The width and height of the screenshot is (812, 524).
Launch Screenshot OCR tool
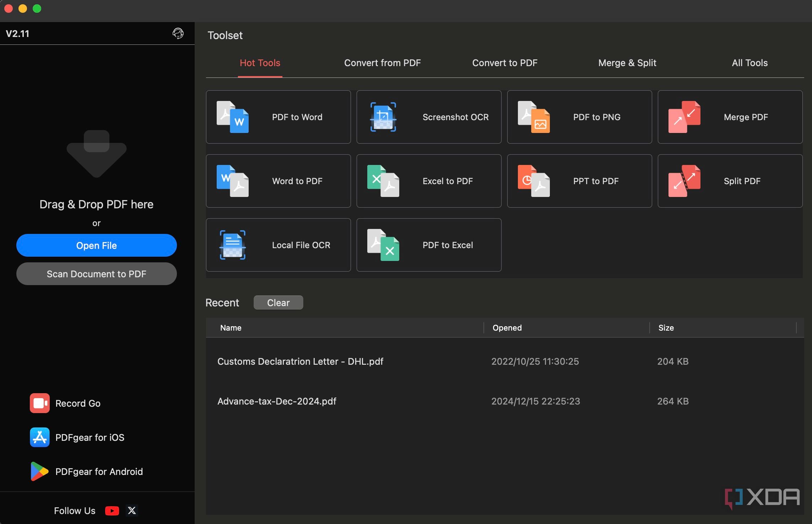point(429,117)
